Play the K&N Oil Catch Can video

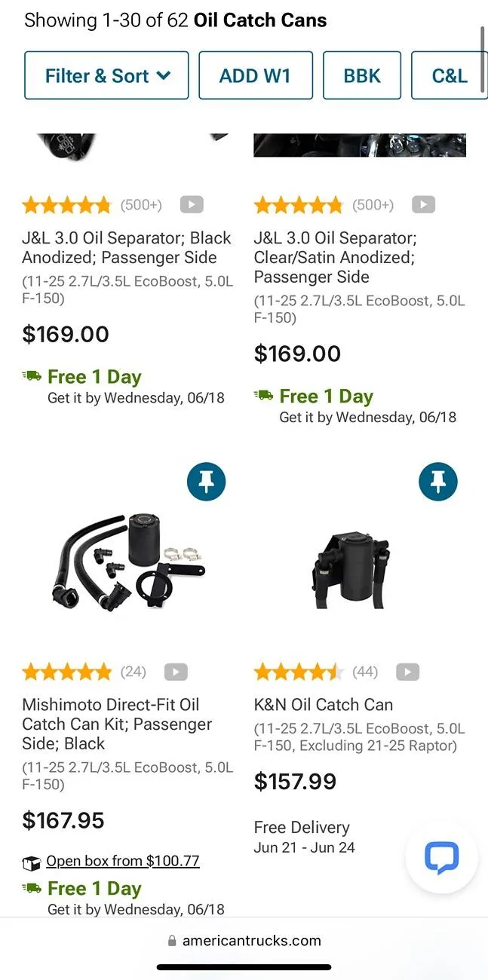(408, 672)
